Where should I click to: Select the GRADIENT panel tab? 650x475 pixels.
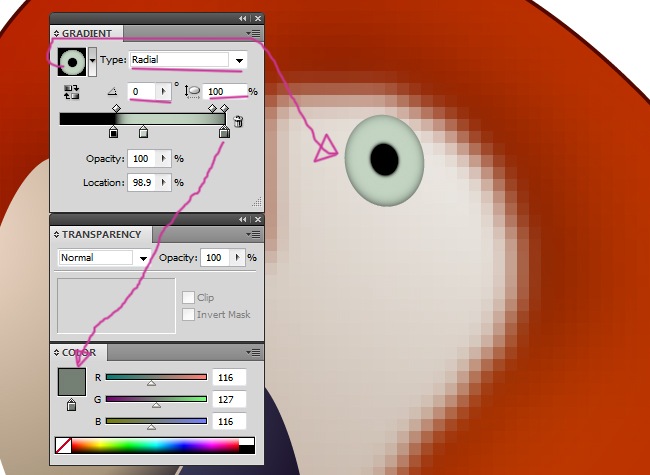(87, 33)
